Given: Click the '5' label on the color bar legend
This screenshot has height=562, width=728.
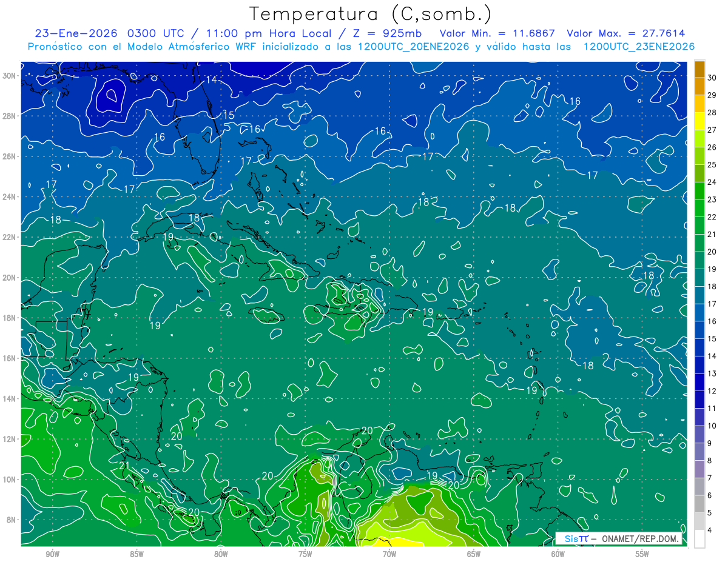Looking at the screenshot, I should [x=710, y=513].
